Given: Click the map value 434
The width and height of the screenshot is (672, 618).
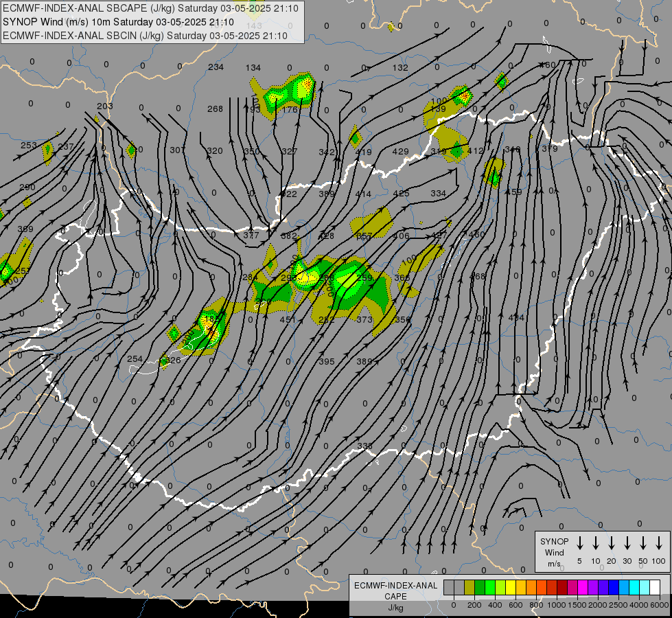Looking at the screenshot, I should pyautogui.click(x=516, y=317).
